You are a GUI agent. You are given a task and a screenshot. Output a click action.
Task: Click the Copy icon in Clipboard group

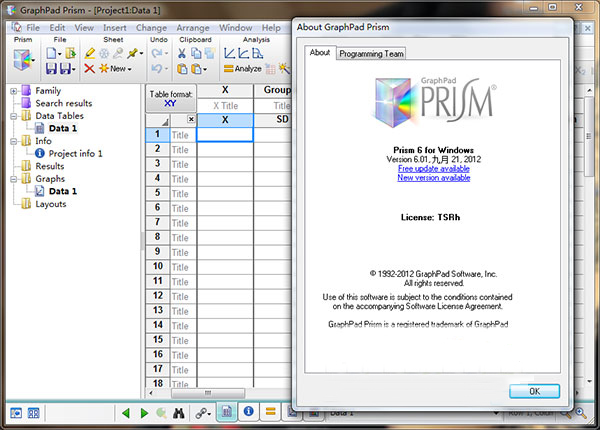(196, 53)
